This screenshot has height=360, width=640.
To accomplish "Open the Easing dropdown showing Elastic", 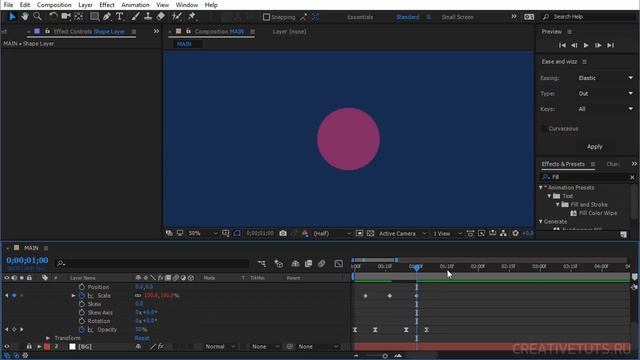I will pyautogui.click(x=605, y=78).
